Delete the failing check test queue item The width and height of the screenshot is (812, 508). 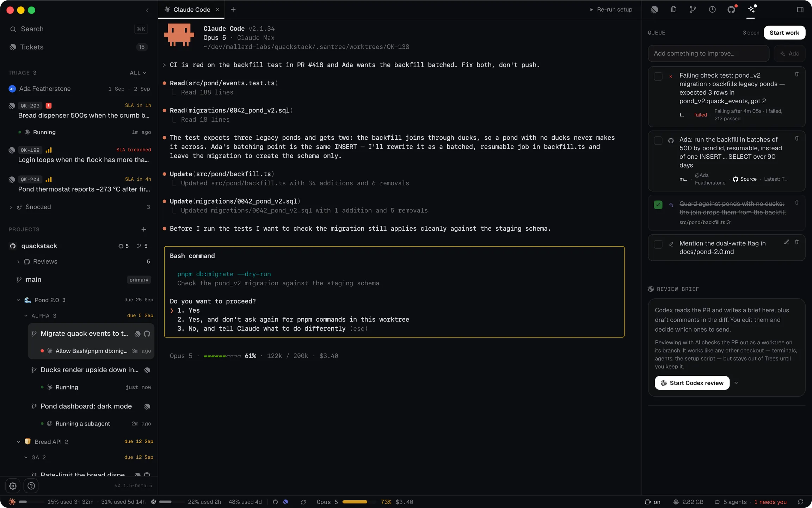click(x=796, y=74)
